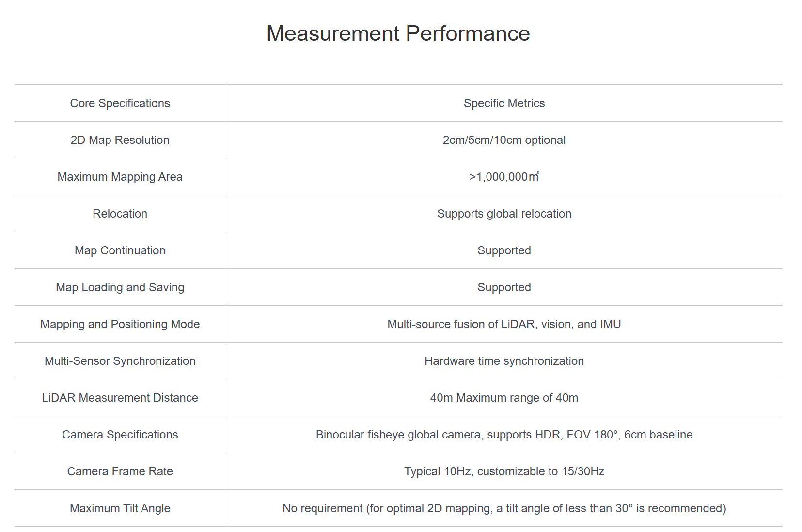Viewport: 802px width, 532px height.
Task: Select the Maximum Tilt Angle label
Action: click(x=120, y=508)
